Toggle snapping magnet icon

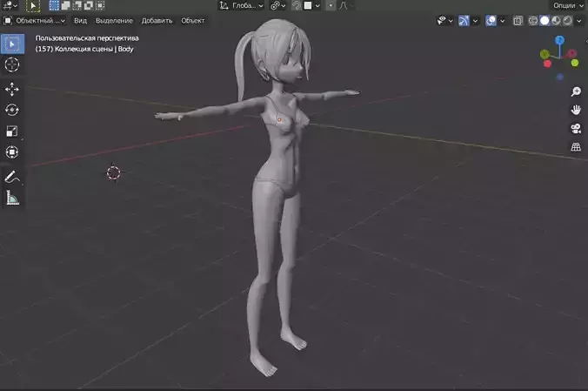click(x=297, y=5)
